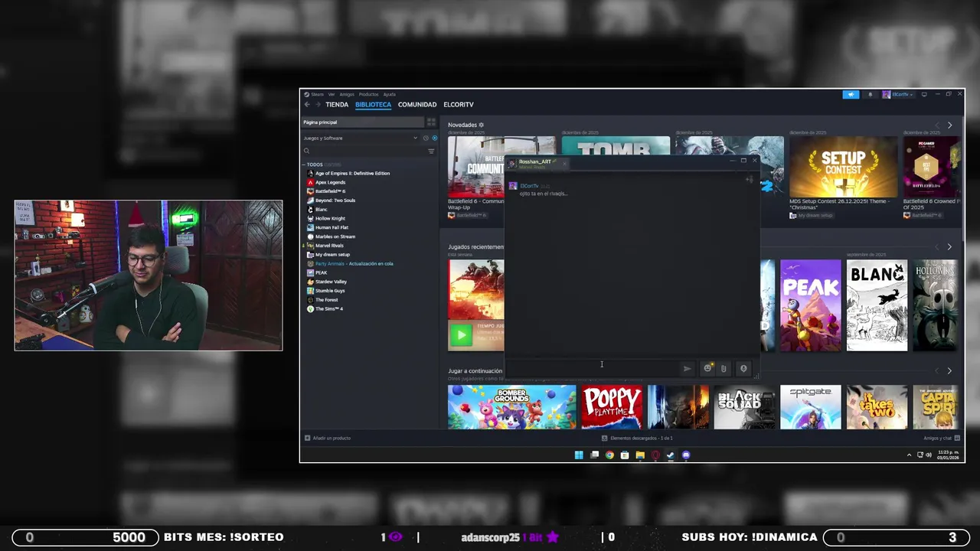Open Elementos descargados downloads status
The width and height of the screenshot is (980, 551).
pyautogui.click(x=637, y=439)
